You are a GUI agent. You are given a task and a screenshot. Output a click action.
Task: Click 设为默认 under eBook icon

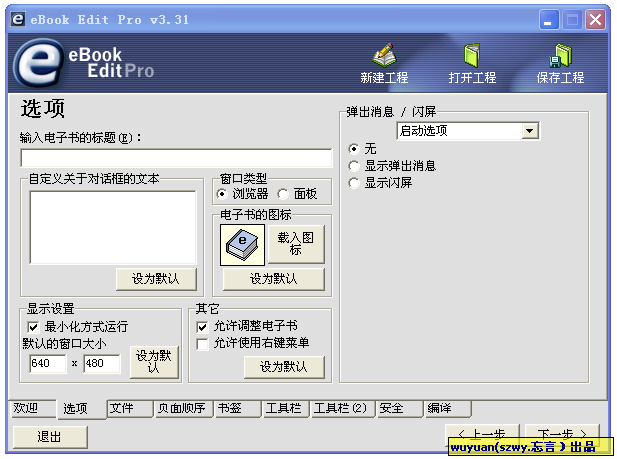tap(273, 279)
